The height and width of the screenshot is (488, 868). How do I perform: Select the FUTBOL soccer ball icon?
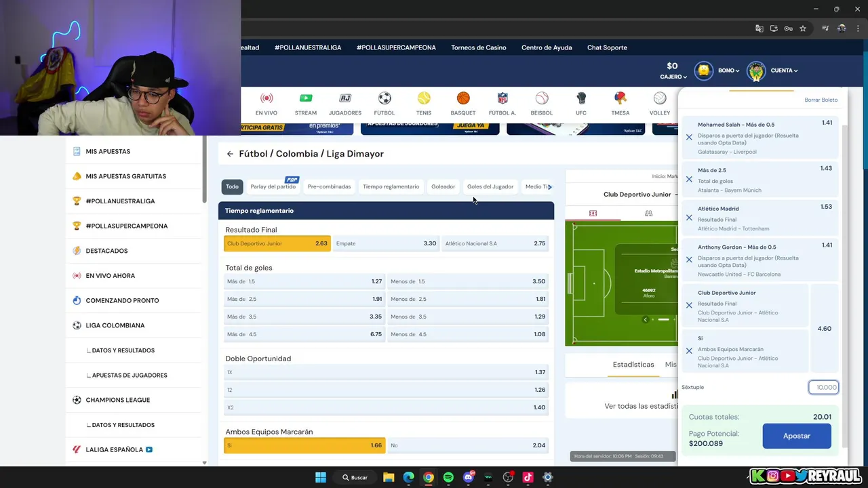point(384,98)
